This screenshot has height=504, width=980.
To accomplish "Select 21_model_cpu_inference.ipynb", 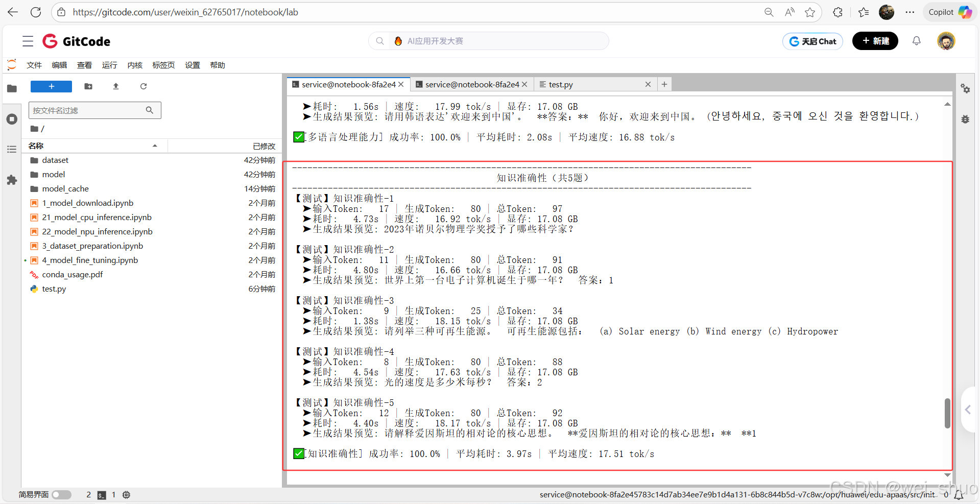I will coord(152,218).
